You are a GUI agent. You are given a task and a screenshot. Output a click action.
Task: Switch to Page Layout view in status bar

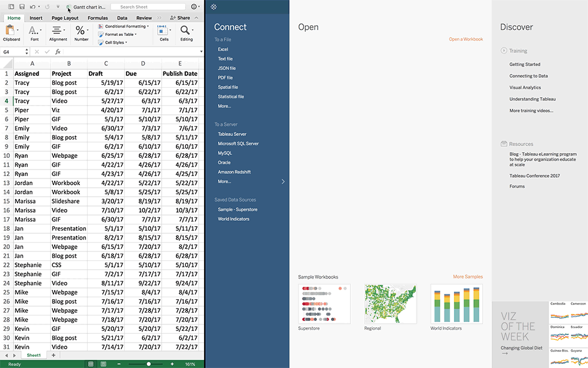tap(103, 364)
